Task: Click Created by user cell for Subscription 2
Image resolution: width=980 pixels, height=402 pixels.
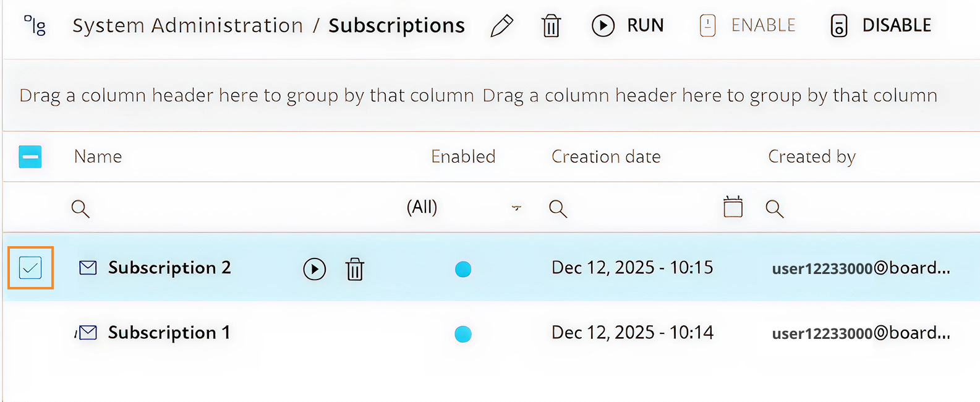Action: (x=861, y=268)
